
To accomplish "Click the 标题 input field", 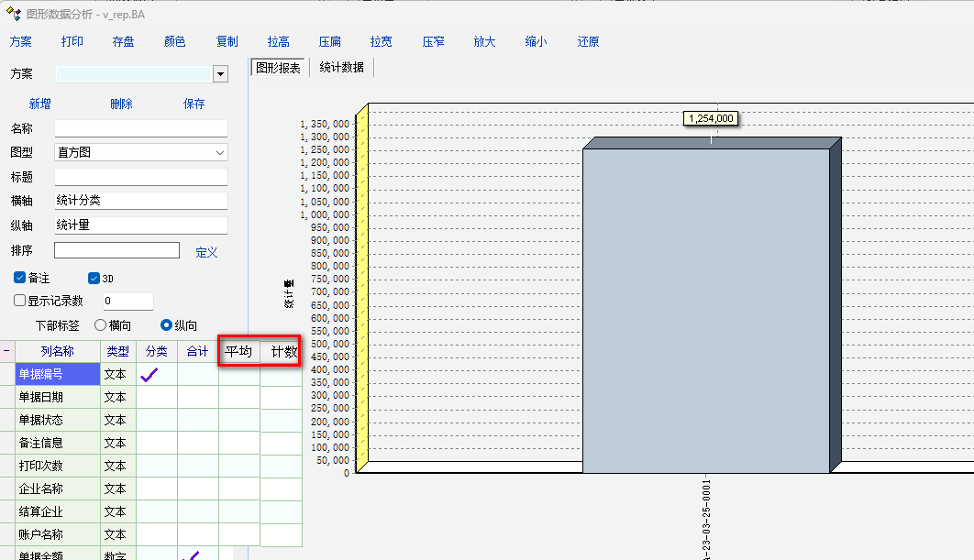I will [140, 176].
